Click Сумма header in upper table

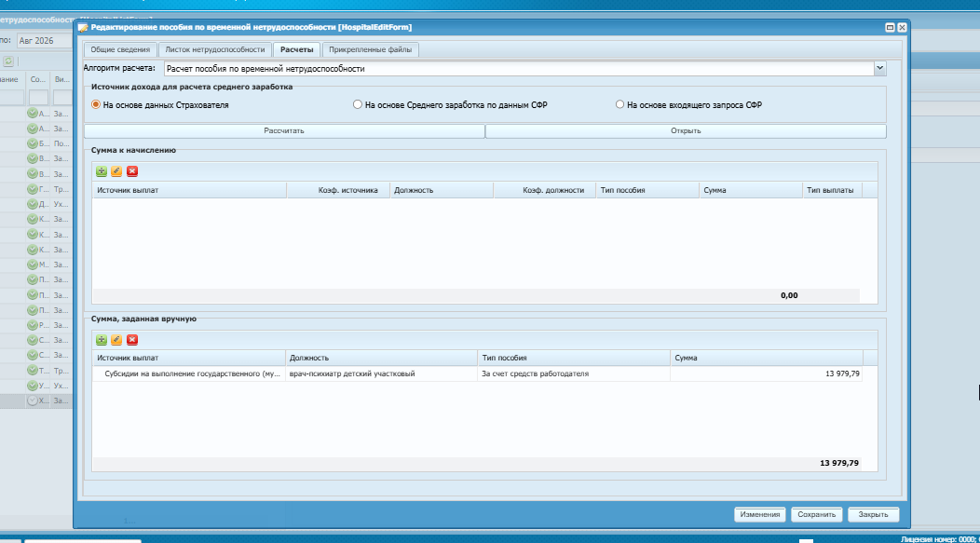pos(751,190)
